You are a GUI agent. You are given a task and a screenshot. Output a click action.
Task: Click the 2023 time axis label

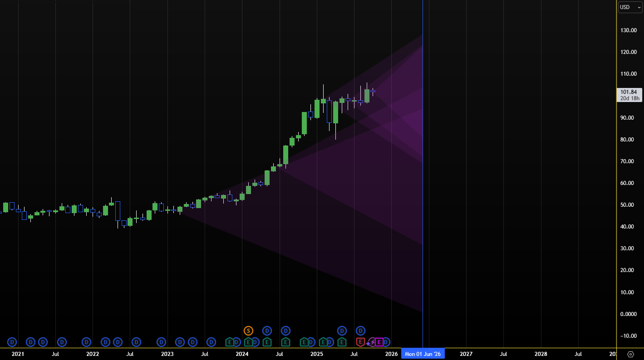[x=167, y=354]
